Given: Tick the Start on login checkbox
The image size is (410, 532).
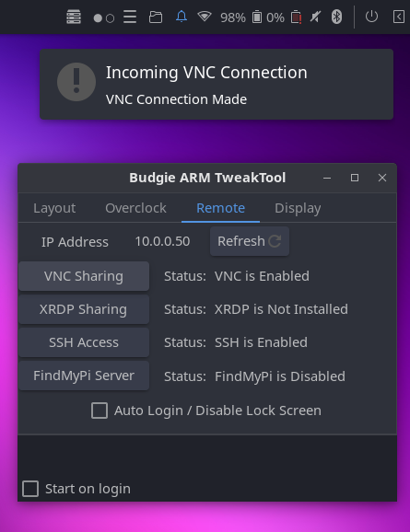Looking at the screenshot, I should (30, 489).
